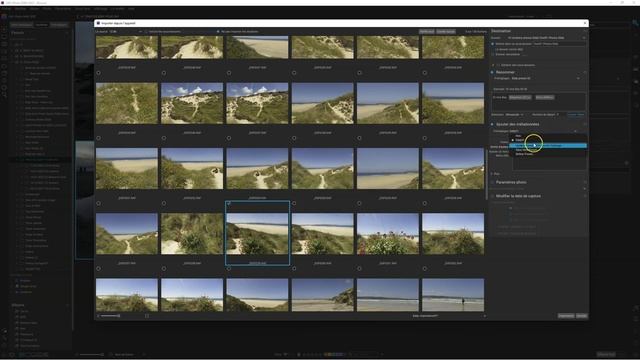Toggle the Renommer section on or off

pyautogui.click(x=492, y=72)
